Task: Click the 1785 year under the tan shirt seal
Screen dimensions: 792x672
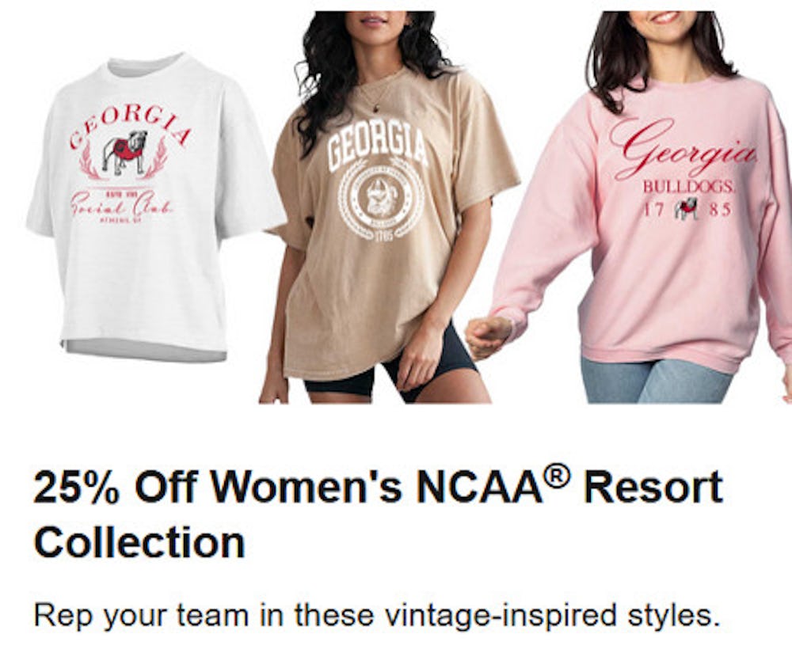Action: point(379,235)
